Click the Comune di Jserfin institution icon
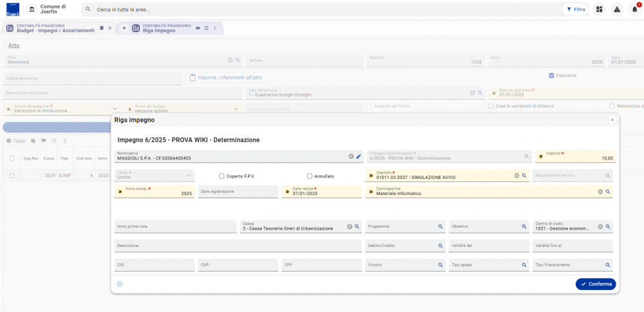The height and width of the screenshot is (312, 644). pyautogui.click(x=32, y=9)
